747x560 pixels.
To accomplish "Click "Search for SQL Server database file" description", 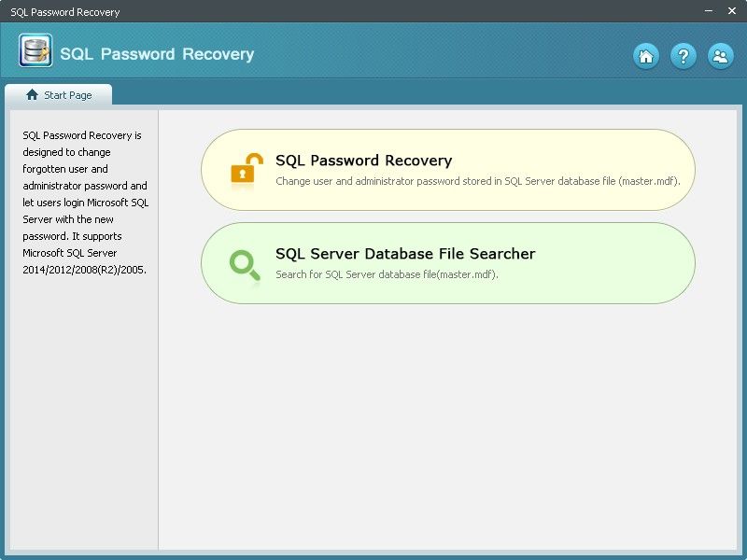I will (x=387, y=274).
